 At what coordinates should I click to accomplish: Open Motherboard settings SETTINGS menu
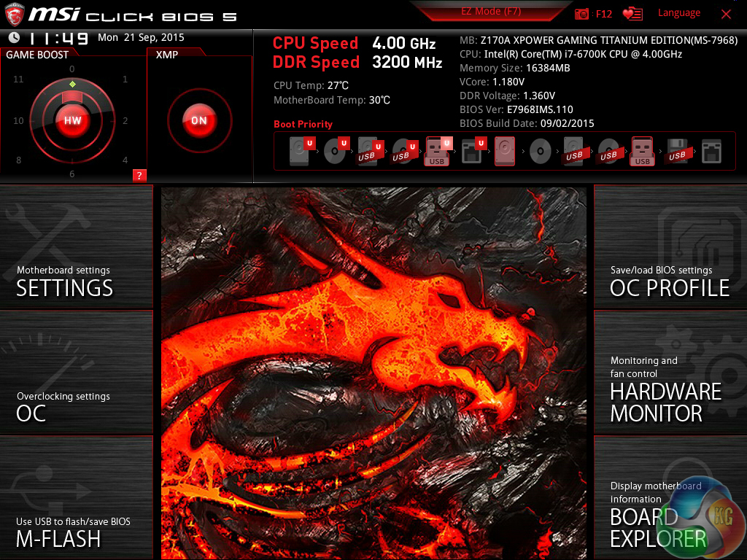click(x=76, y=246)
